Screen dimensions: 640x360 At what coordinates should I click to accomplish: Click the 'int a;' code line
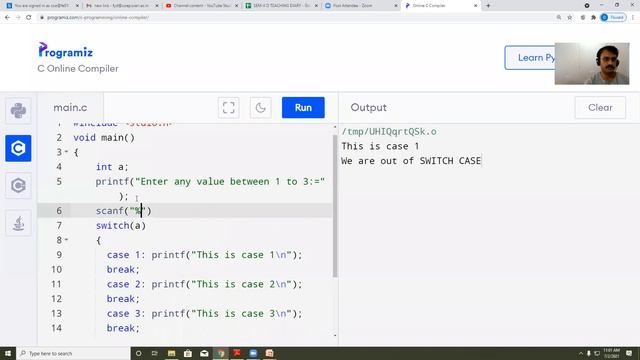[x=112, y=167]
